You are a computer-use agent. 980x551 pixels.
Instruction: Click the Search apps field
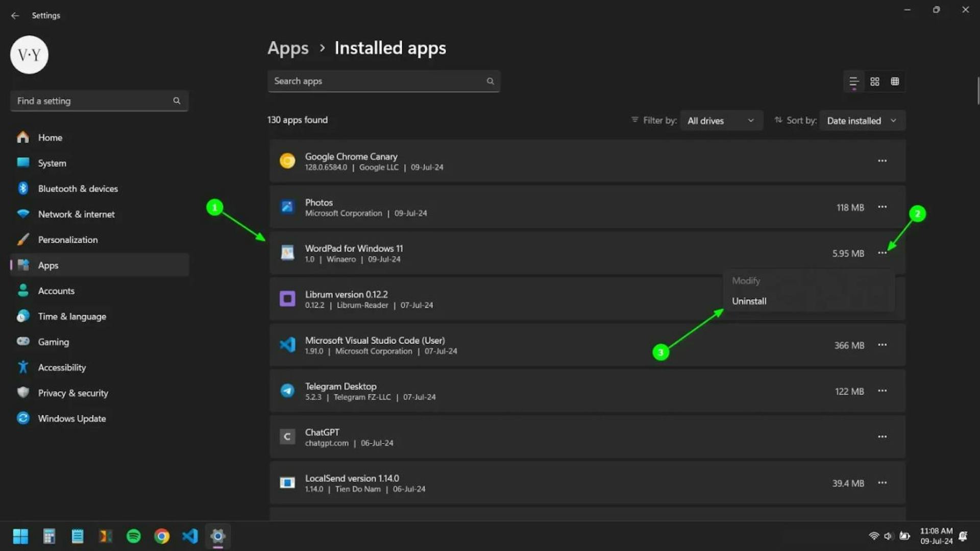(x=378, y=81)
